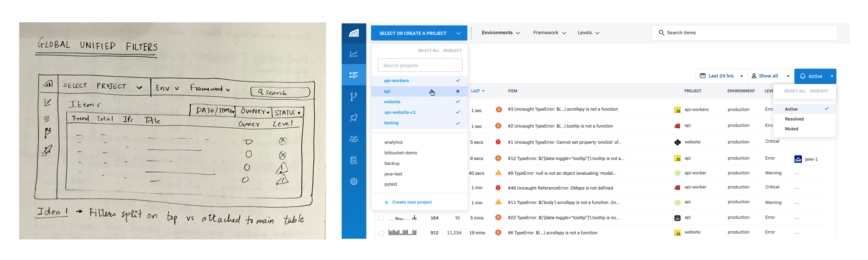The width and height of the screenshot is (868, 260).
Task: Sort by the LAST column header
Action: point(477,91)
